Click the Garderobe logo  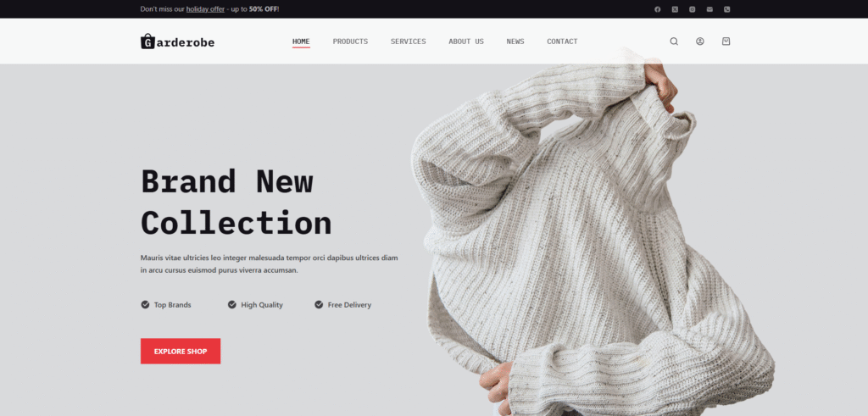[x=177, y=42]
